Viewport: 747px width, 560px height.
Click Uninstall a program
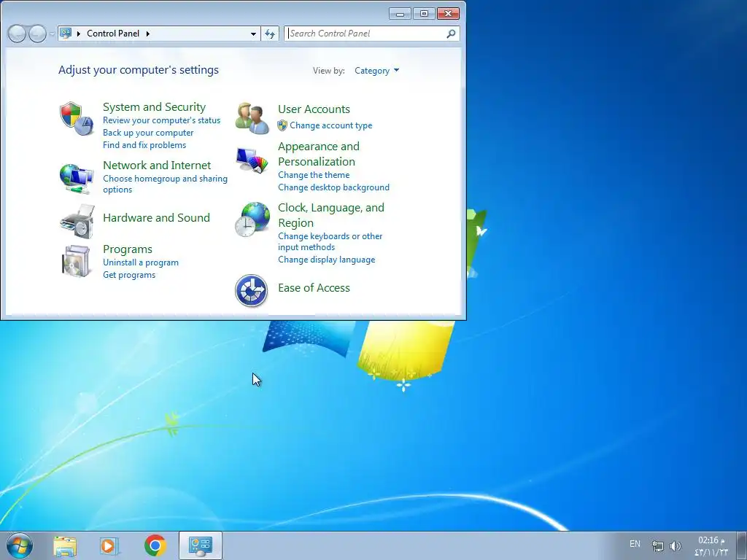[141, 262]
